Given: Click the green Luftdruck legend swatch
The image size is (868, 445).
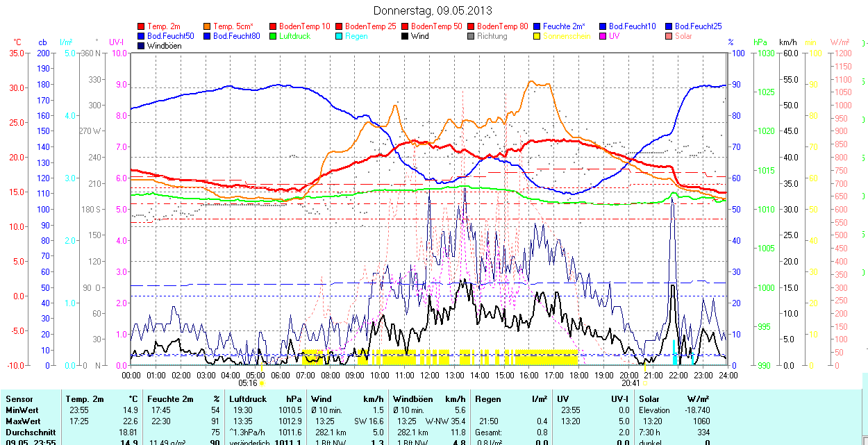Looking at the screenshot, I should tap(274, 36).
